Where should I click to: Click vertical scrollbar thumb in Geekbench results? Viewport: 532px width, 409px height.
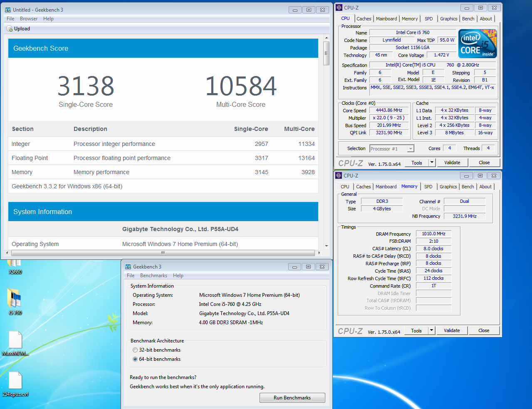coord(326,53)
